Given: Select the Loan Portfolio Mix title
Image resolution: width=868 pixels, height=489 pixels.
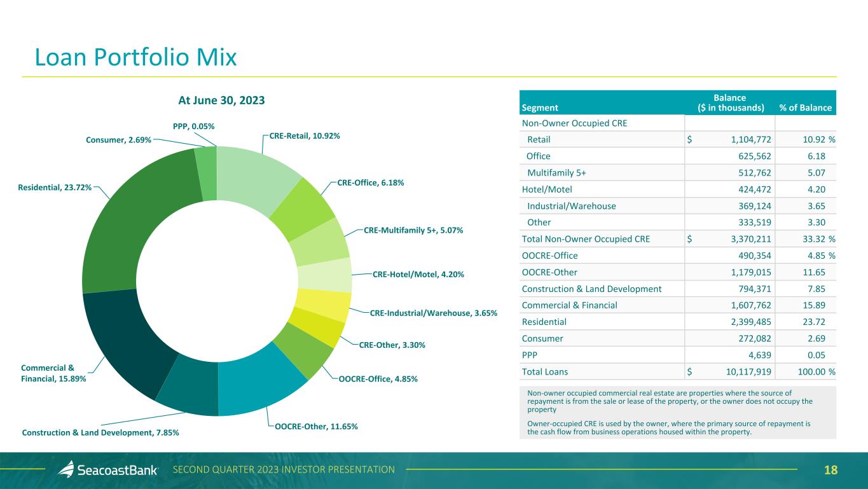Looking at the screenshot, I should pyautogui.click(x=135, y=57).
